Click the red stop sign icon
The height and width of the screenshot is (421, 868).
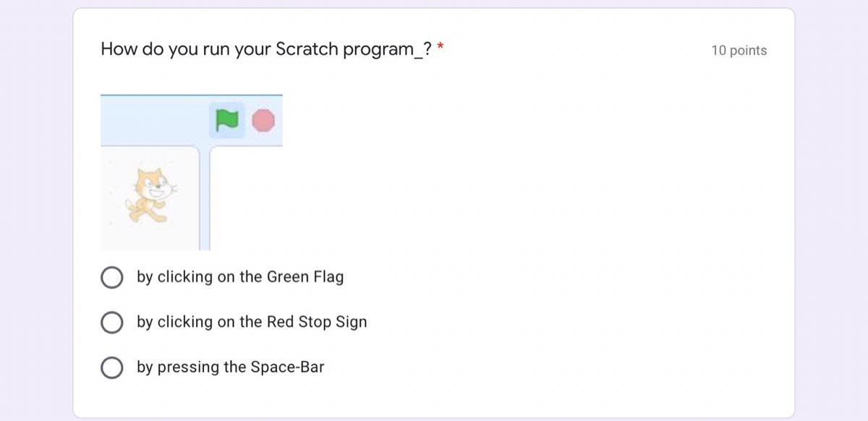[x=263, y=120]
